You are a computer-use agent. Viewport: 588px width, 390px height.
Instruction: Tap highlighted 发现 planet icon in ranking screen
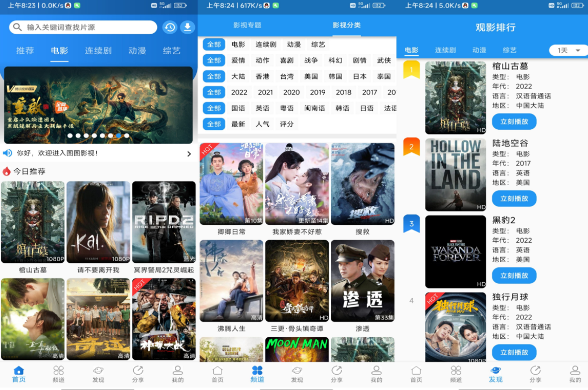pos(496,374)
